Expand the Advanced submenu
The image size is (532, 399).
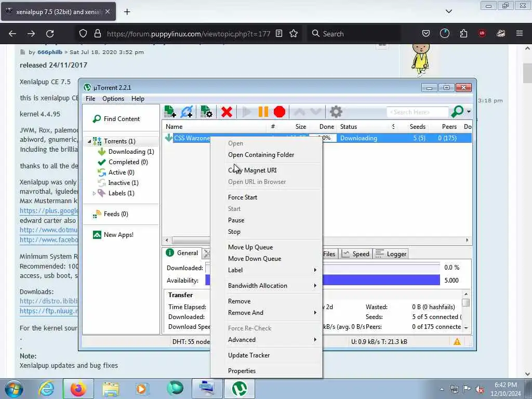[266, 340]
